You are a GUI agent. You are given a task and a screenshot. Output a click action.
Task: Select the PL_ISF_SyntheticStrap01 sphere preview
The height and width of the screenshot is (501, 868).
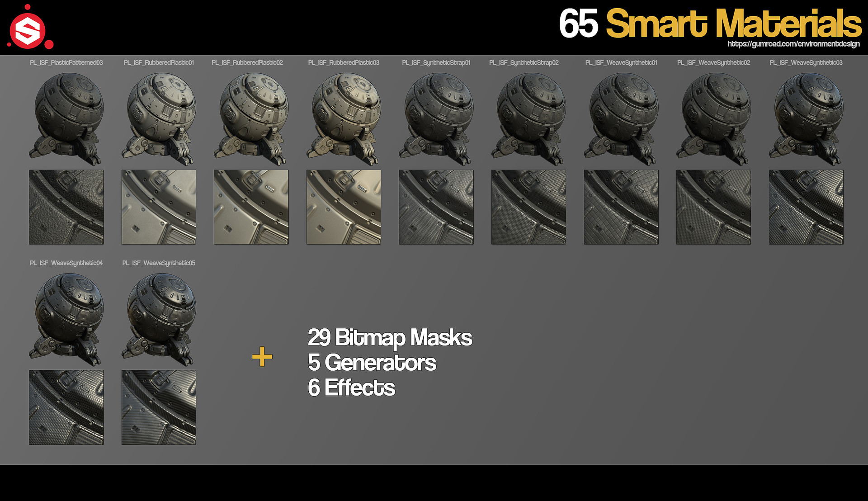pos(436,119)
